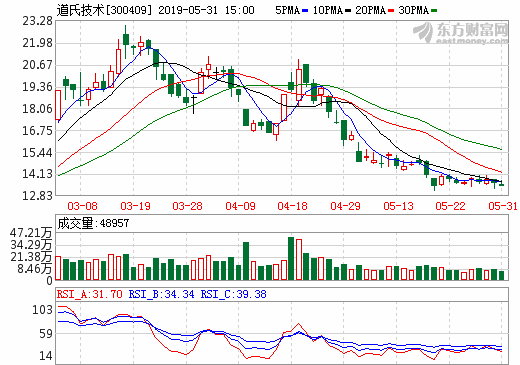Click the 47.21万 volume axis label

[x=31, y=233]
